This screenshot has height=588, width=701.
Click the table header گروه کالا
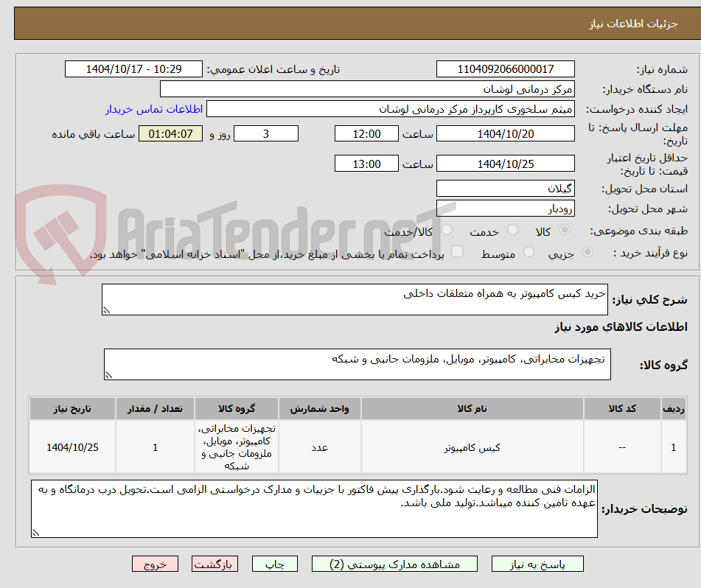click(237, 409)
